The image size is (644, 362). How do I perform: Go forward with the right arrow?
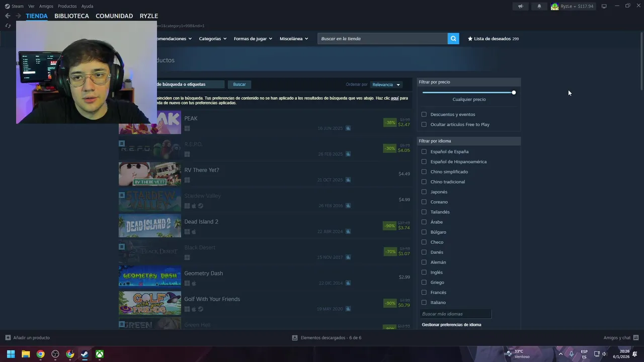[18, 16]
